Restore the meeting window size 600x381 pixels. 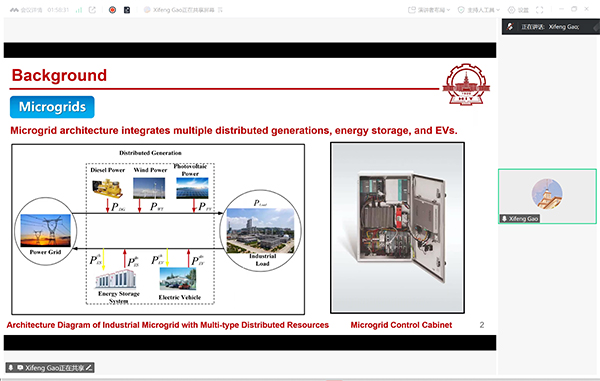(574, 9)
